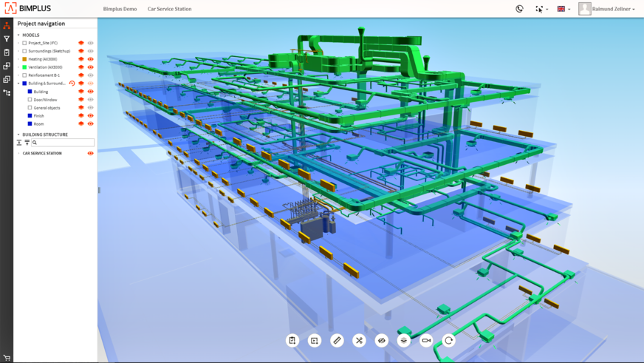
Task: Open the filter panel in left sidebar
Action: point(7,39)
